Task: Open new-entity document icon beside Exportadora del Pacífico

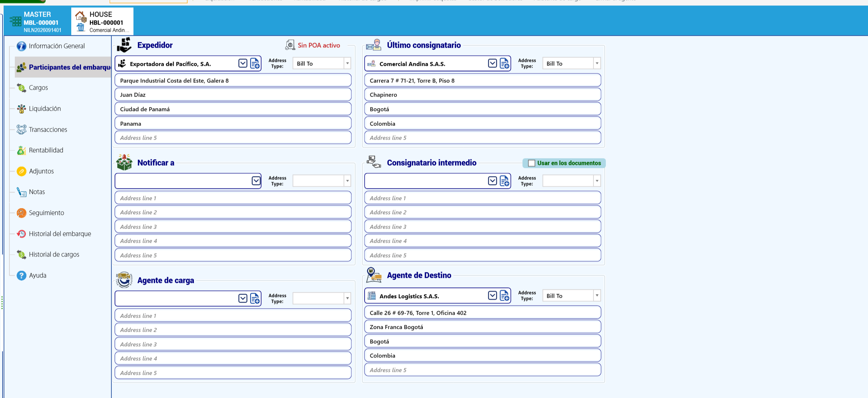Action: click(255, 64)
